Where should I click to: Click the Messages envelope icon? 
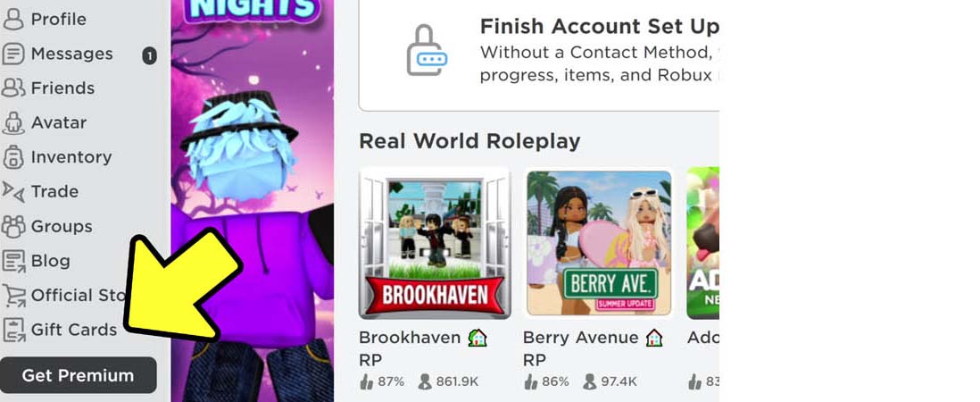pos(12,54)
